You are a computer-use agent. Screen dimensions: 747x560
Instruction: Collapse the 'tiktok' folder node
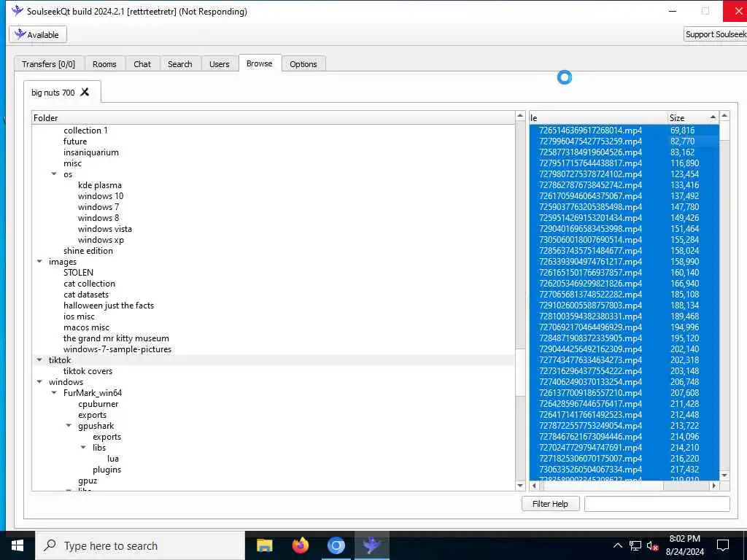[39, 360]
